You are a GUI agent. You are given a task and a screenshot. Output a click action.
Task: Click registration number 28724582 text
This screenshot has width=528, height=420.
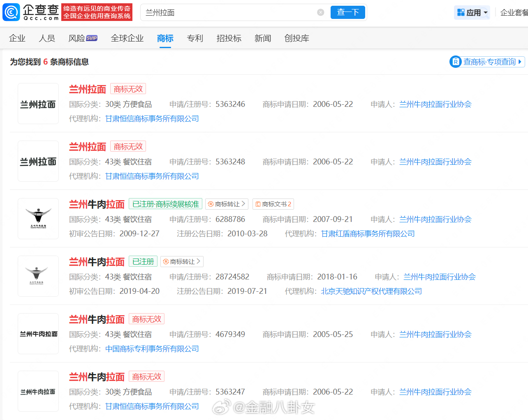(232, 277)
